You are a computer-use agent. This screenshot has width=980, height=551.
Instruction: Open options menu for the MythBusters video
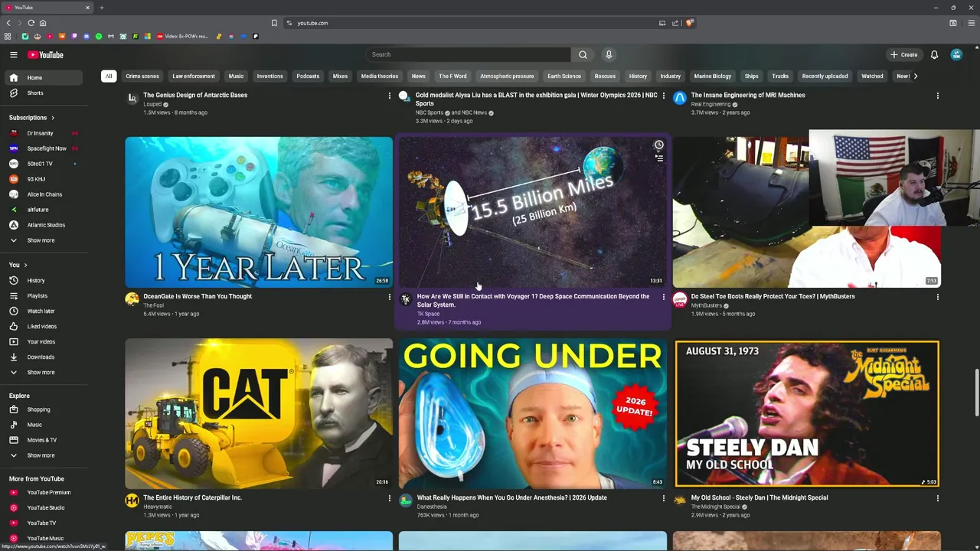tap(937, 297)
